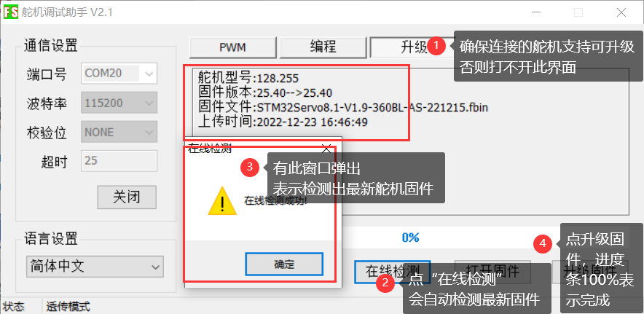The height and width of the screenshot is (314, 644).
Task: Click red annotation marker number 2
Action: tap(385, 283)
